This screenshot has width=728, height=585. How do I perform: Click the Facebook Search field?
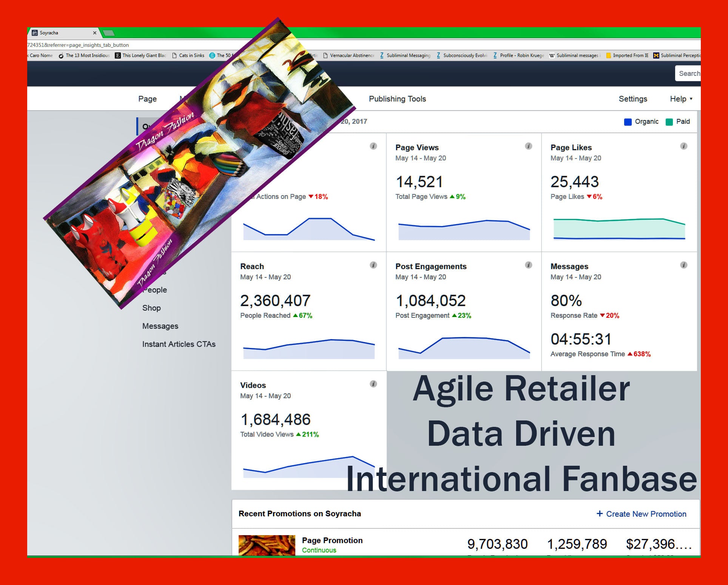click(x=688, y=73)
